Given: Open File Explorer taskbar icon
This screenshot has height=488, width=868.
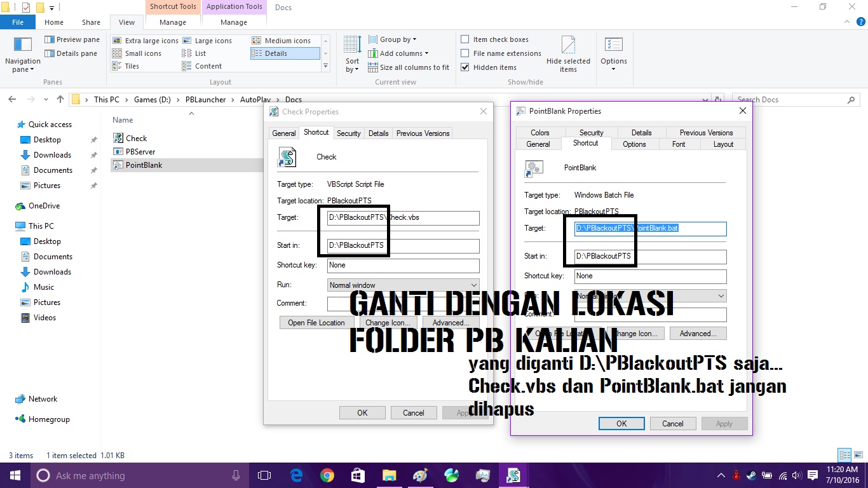Looking at the screenshot, I should click(x=389, y=475).
